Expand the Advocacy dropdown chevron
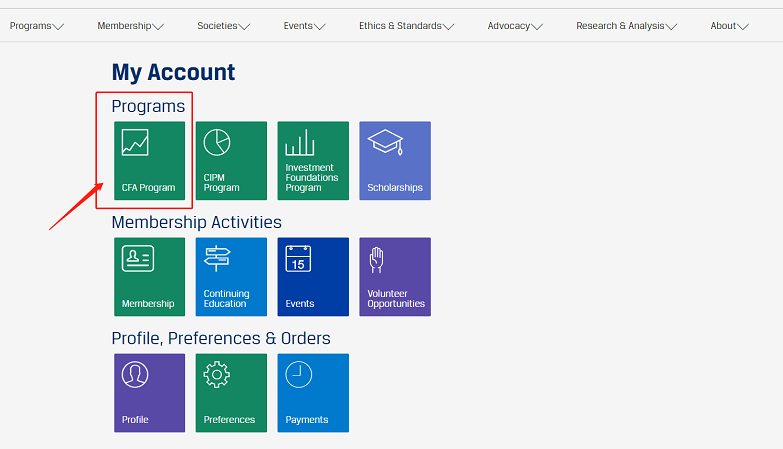This screenshot has width=783, height=449. (x=537, y=27)
